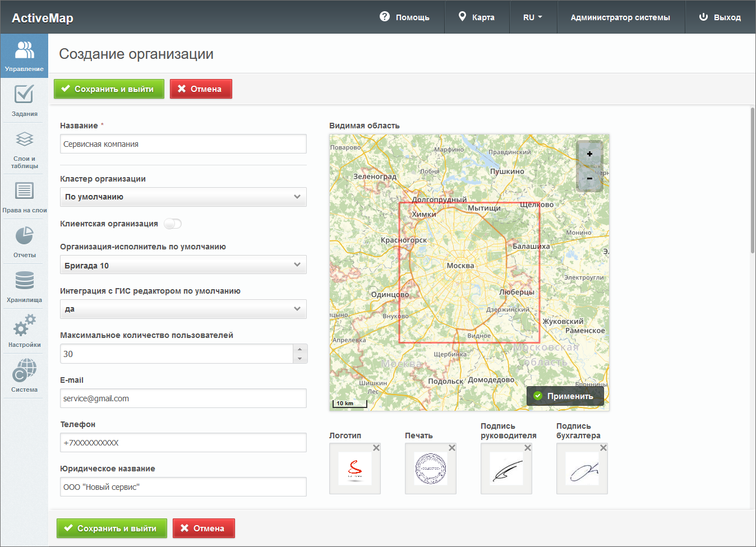The image size is (756, 547).
Task: Open the Хранилища storage section
Action: (24, 286)
